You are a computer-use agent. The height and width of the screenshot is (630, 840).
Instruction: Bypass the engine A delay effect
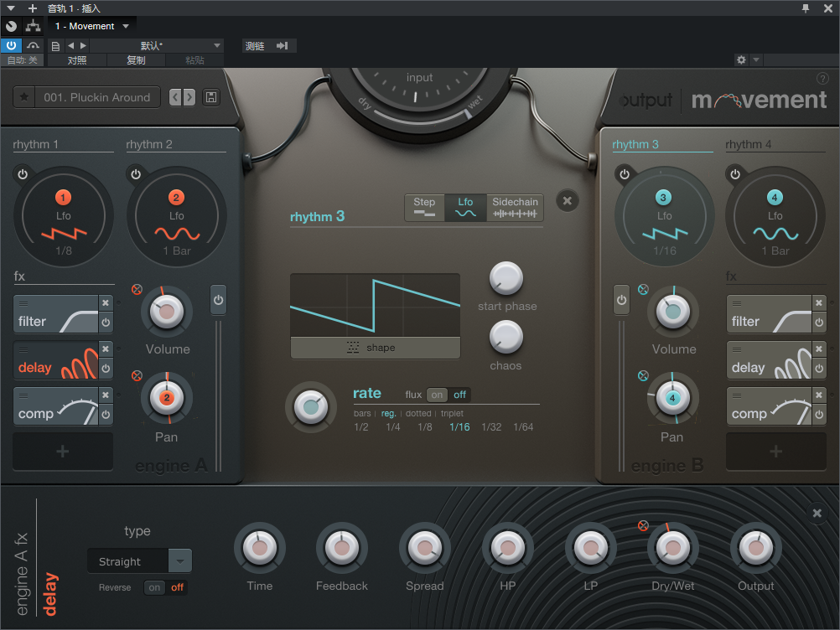106,369
